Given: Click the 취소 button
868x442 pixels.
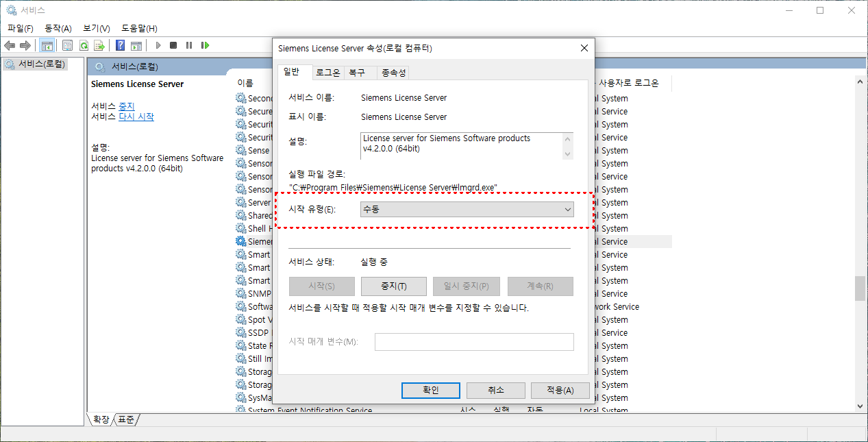Looking at the screenshot, I should point(496,390).
